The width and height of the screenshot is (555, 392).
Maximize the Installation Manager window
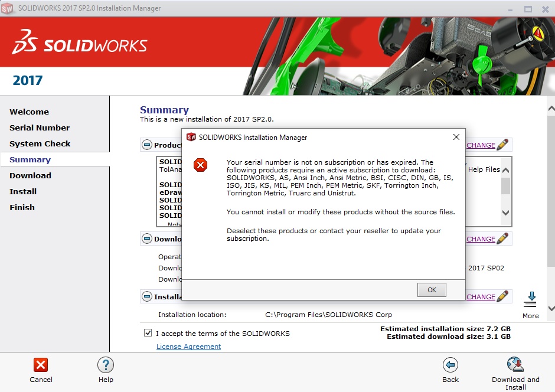point(528,9)
